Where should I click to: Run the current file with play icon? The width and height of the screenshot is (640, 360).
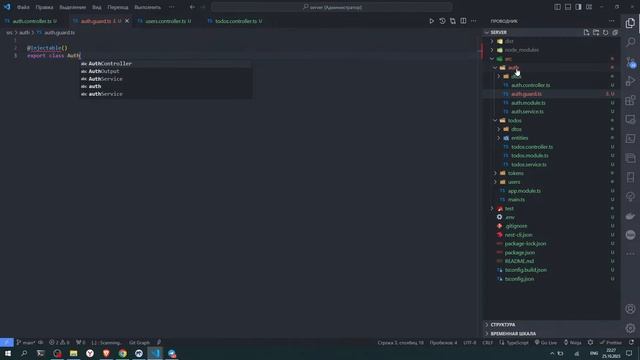(431, 21)
